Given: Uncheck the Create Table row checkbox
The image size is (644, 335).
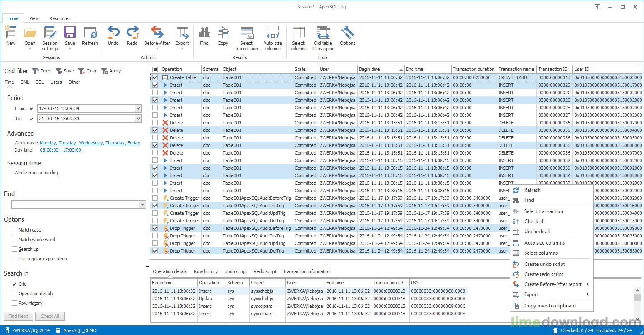Looking at the screenshot, I should [x=154, y=77].
